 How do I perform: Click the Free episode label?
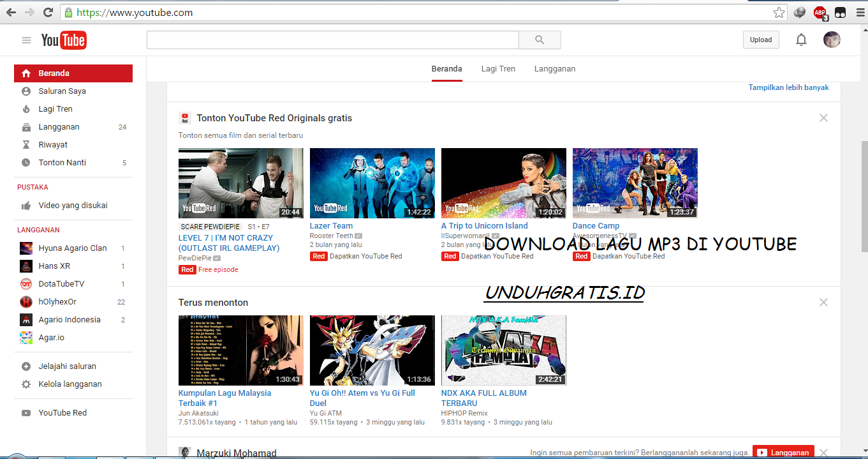point(218,269)
